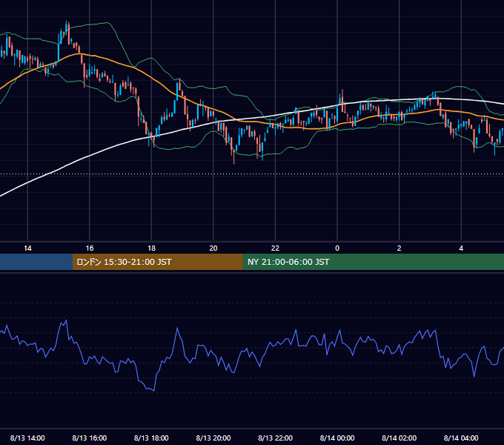Screen dimensions: 504x445
Task: Click the 8/14 00:00 time label
Action: [337, 438]
